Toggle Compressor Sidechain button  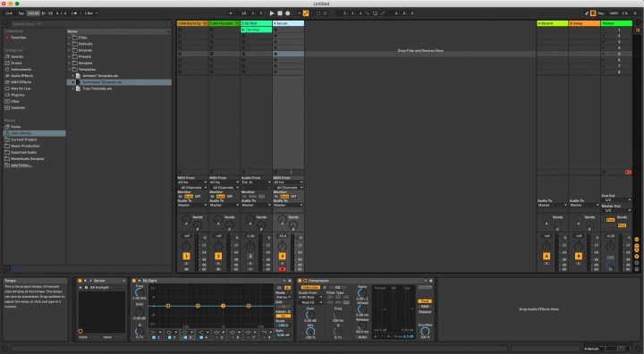tap(310, 288)
